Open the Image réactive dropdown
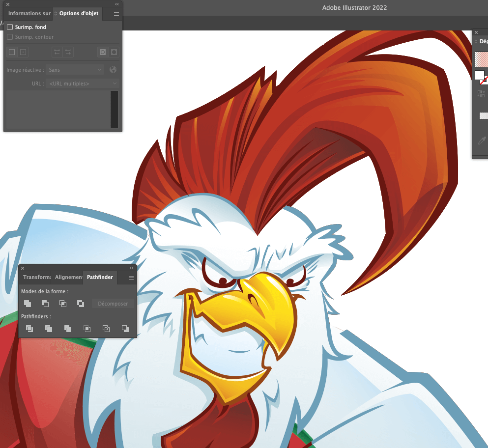Image resolution: width=488 pixels, height=448 pixels. click(76, 70)
